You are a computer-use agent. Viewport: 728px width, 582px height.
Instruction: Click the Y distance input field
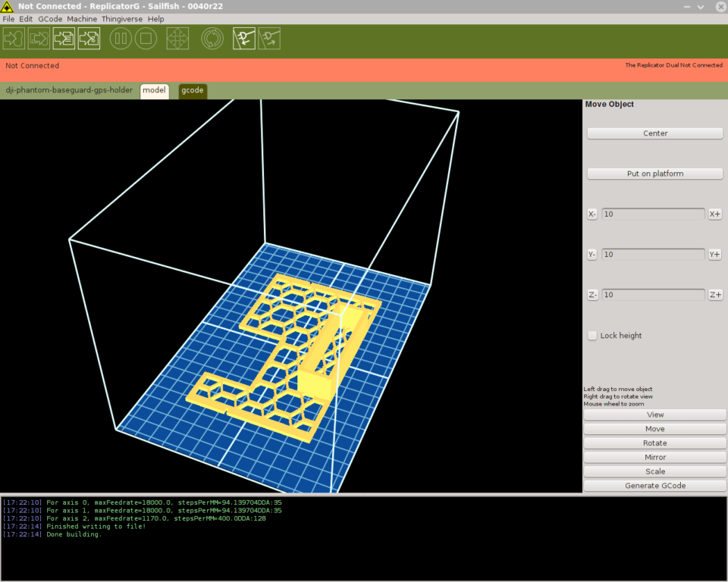click(x=653, y=255)
